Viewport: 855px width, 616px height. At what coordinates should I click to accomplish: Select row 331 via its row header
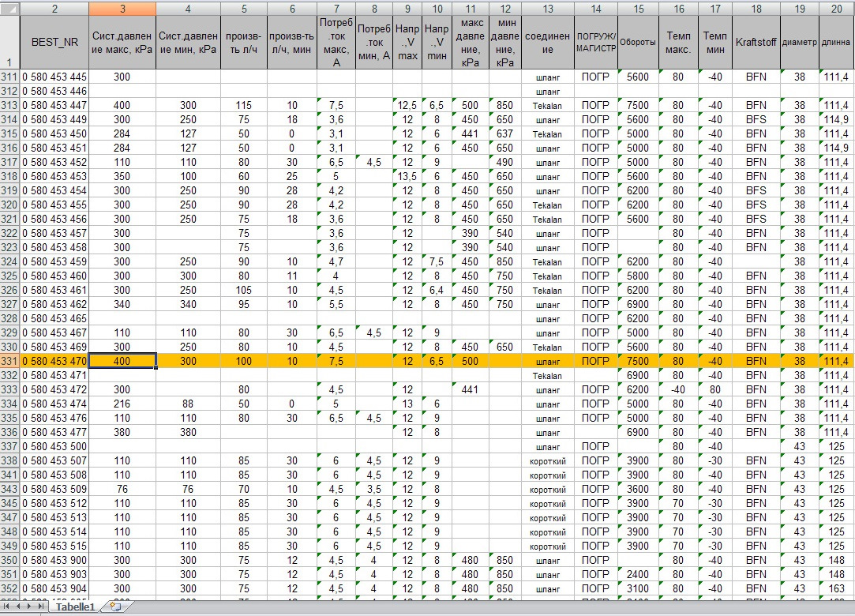coord(9,360)
